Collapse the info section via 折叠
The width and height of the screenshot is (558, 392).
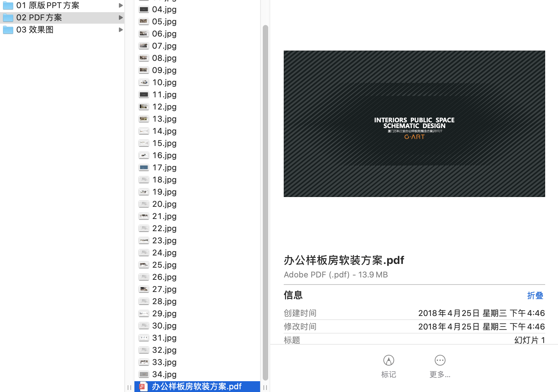(x=535, y=295)
